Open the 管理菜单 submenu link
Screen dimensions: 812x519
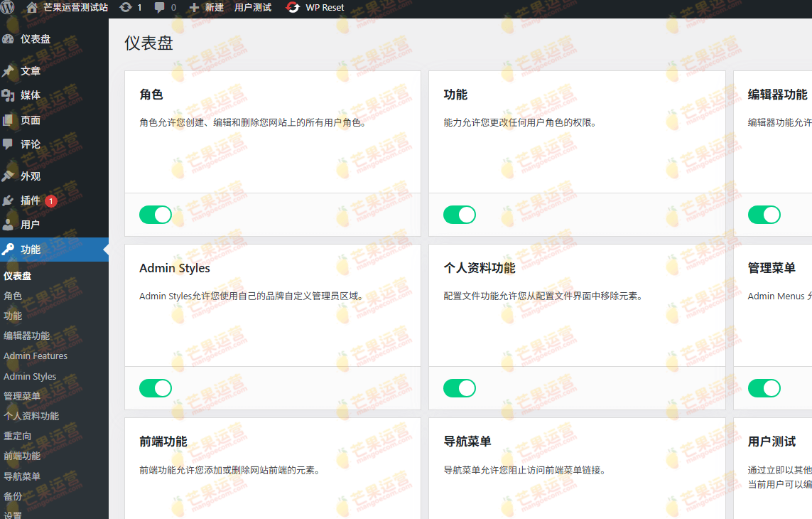(x=22, y=396)
